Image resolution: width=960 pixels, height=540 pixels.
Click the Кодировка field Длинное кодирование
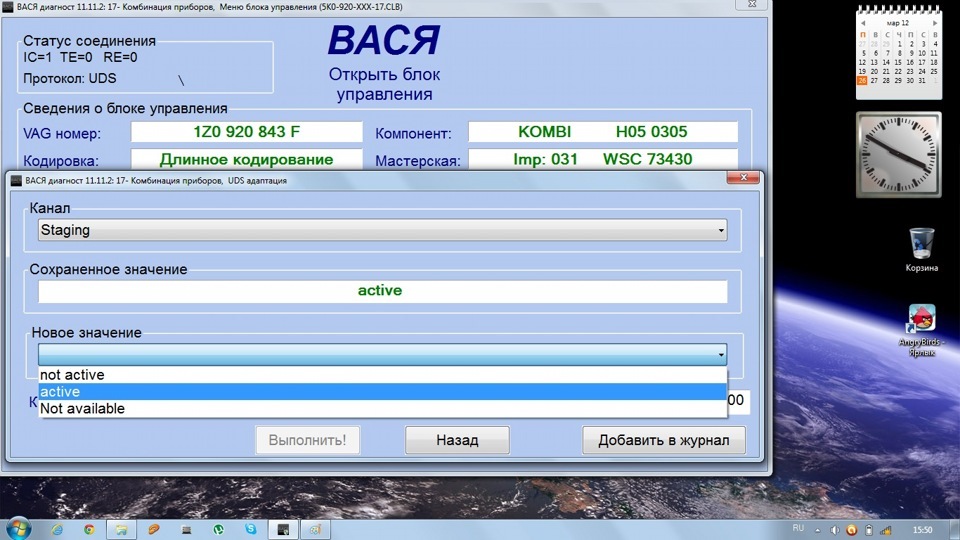(247, 159)
